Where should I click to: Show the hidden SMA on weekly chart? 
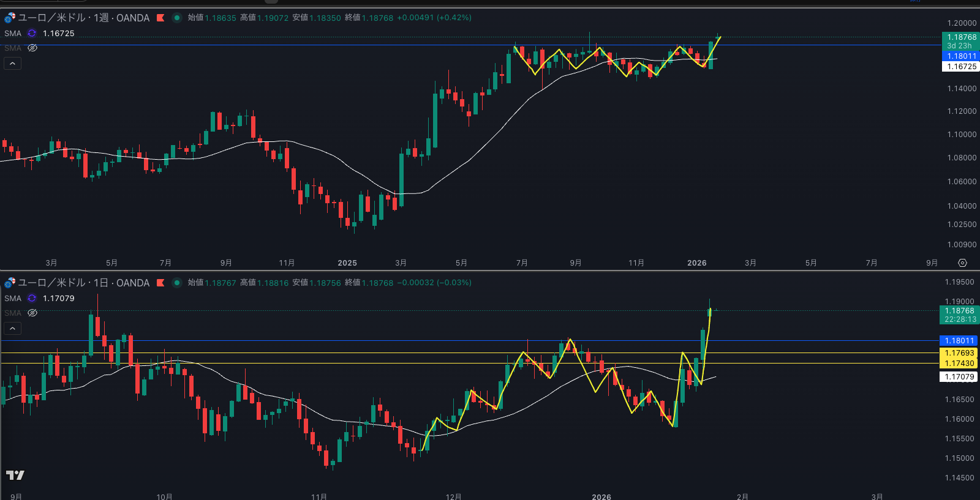32,48
